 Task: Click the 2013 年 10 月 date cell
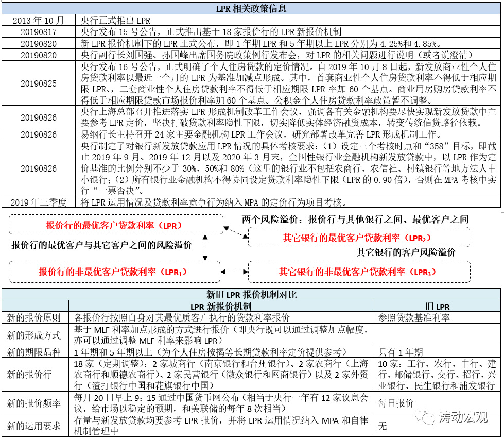coord(39,20)
